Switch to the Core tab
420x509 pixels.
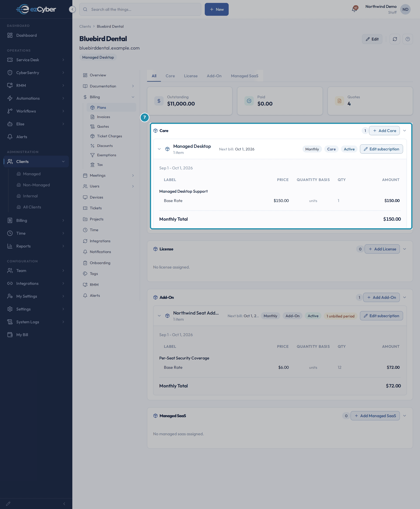[170, 76]
